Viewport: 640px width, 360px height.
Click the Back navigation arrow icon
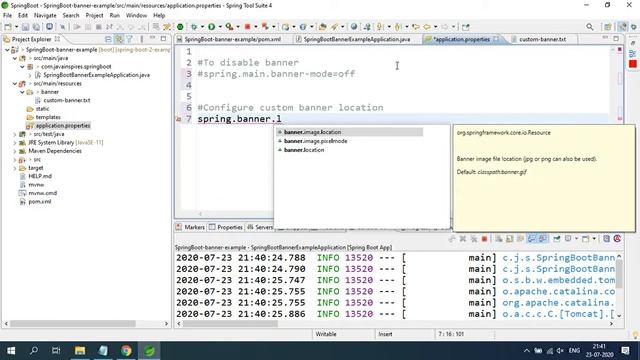pos(427,27)
